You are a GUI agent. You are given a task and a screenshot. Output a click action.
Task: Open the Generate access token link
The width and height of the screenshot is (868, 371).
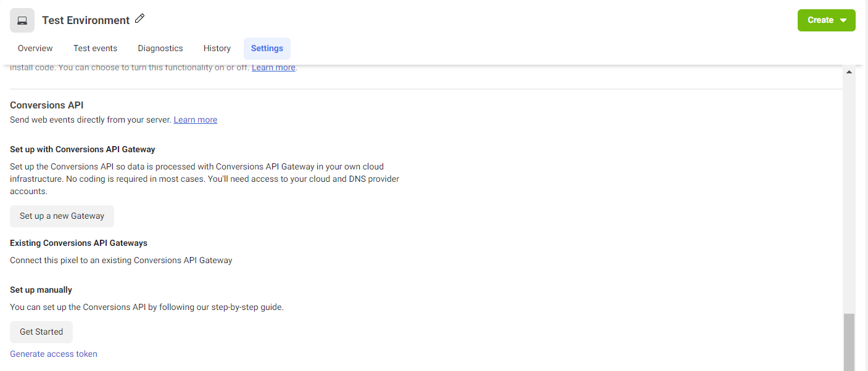[x=54, y=354]
